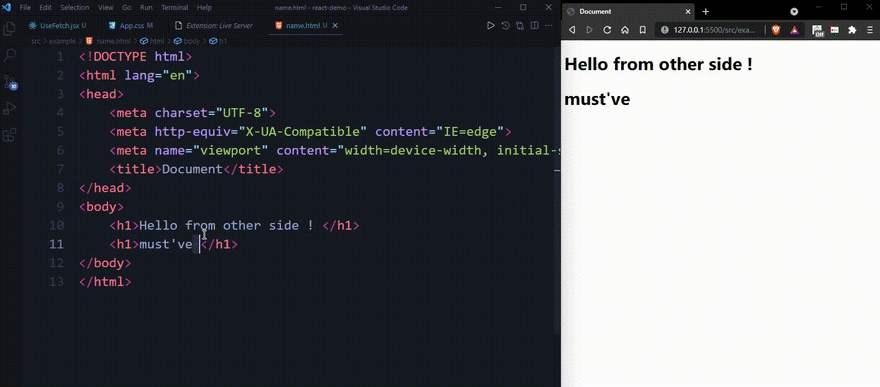Bookmark the current page
The height and width of the screenshot is (387, 880).
click(643, 30)
